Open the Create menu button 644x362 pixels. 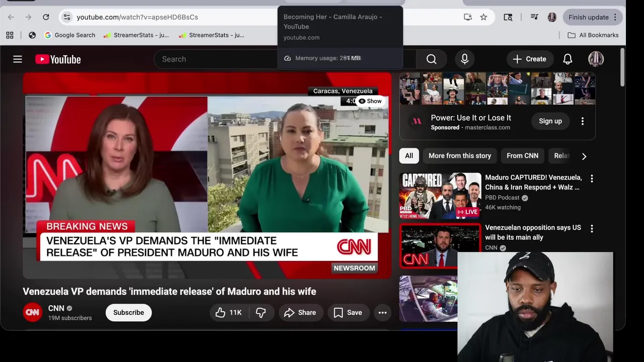[x=529, y=59]
